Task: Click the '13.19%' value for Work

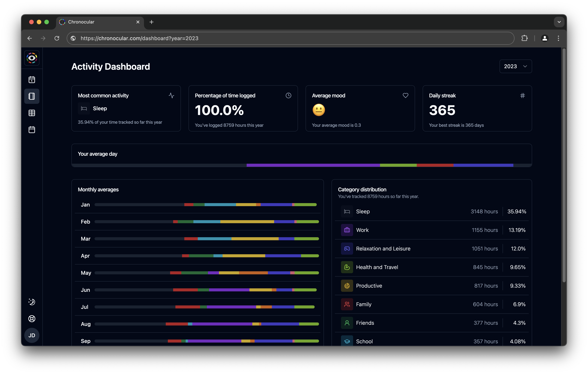Action: [517, 230]
